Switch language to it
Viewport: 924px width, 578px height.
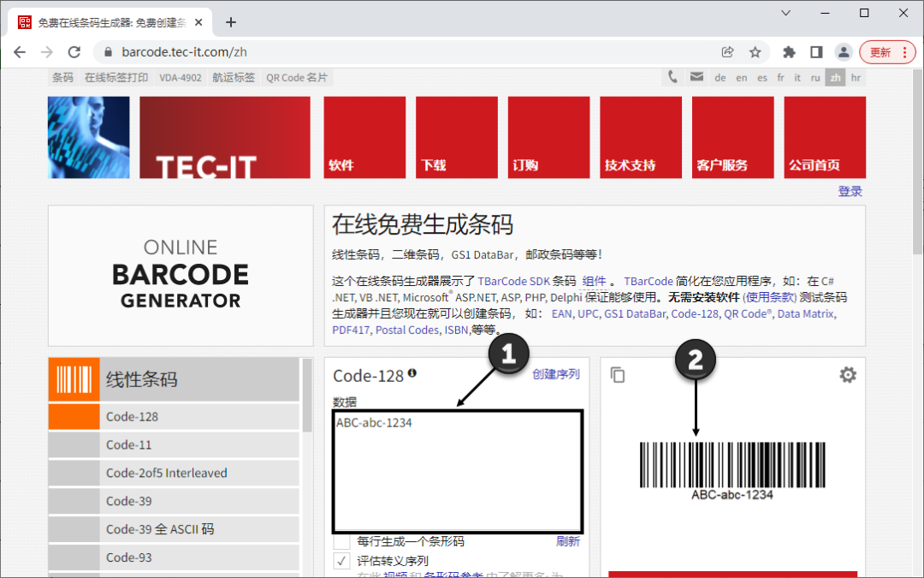(x=797, y=77)
